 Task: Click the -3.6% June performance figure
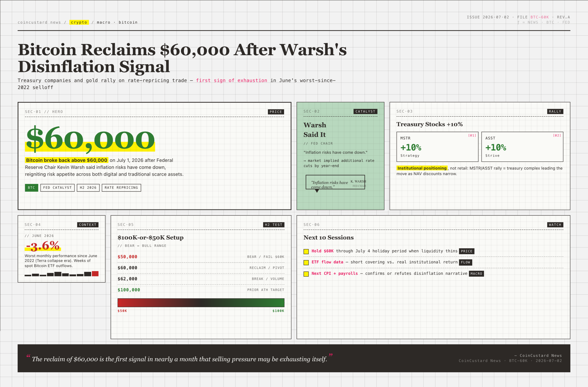(43, 245)
